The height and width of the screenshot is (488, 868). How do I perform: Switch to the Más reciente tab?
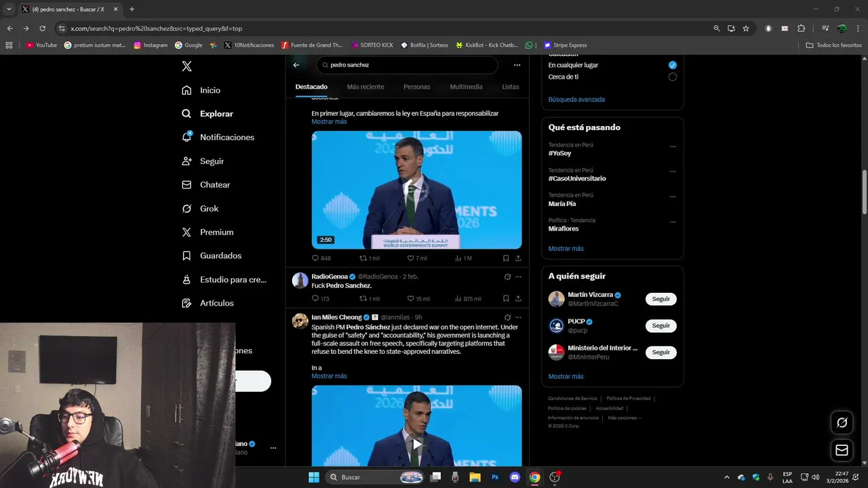[366, 87]
